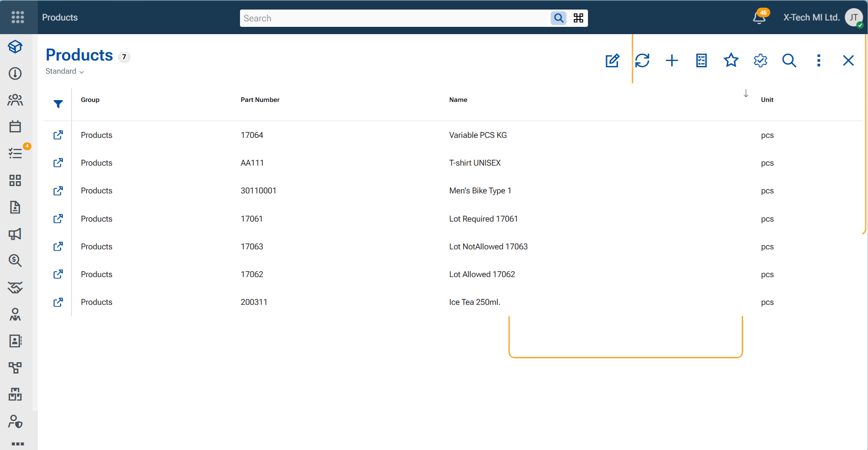Open notifications bell with 45 badge
Viewport: 868px width, 450px height.
(760, 17)
